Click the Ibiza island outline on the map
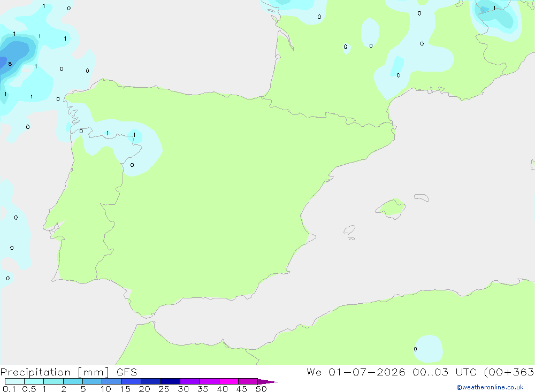Screen dimensions: 535x392 [349, 229]
